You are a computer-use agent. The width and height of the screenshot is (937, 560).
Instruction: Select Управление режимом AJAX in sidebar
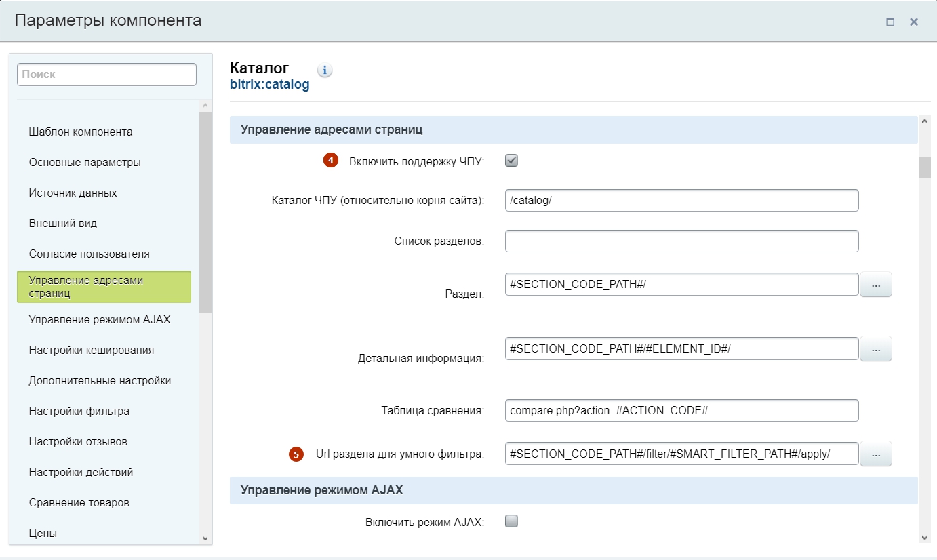(x=100, y=319)
